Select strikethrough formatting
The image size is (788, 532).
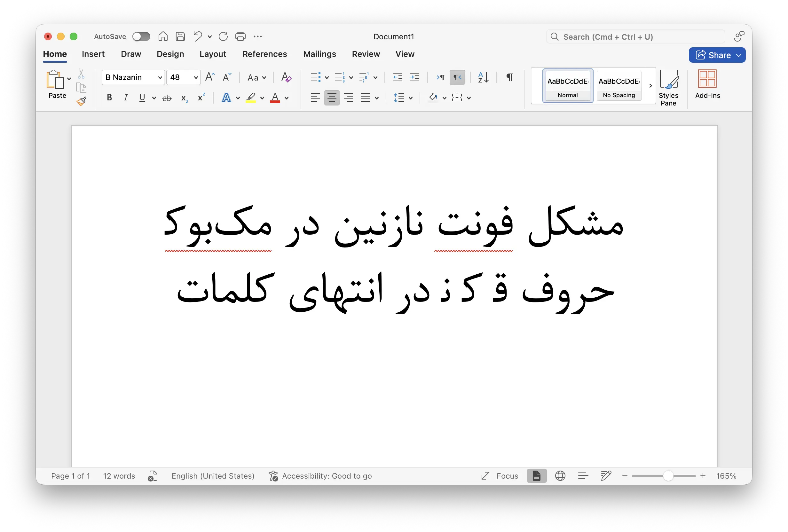click(x=167, y=98)
